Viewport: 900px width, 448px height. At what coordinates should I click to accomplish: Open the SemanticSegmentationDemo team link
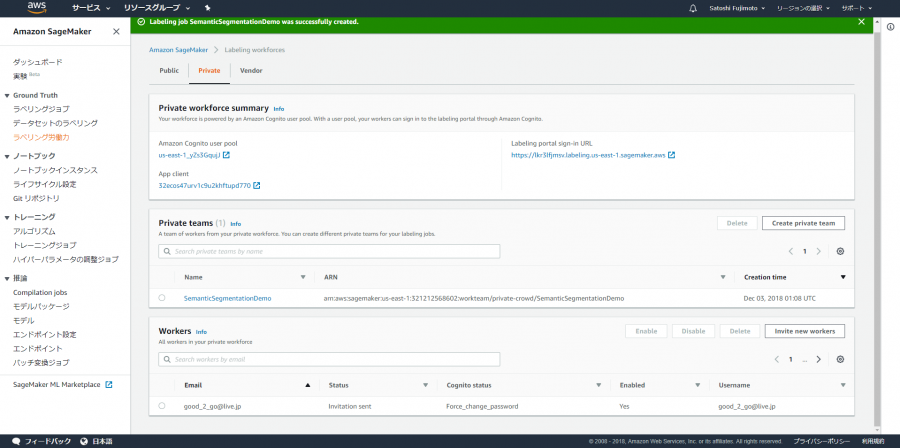(227, 298)
